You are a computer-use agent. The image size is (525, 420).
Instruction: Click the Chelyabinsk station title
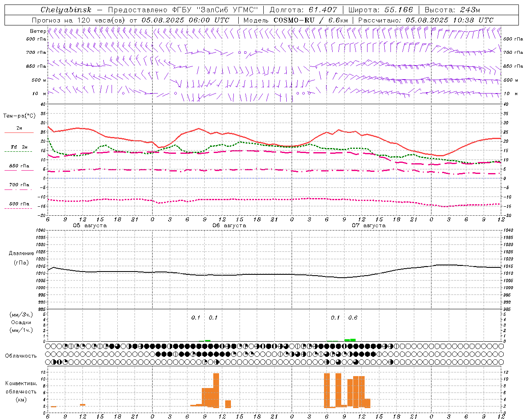point(66,10)
